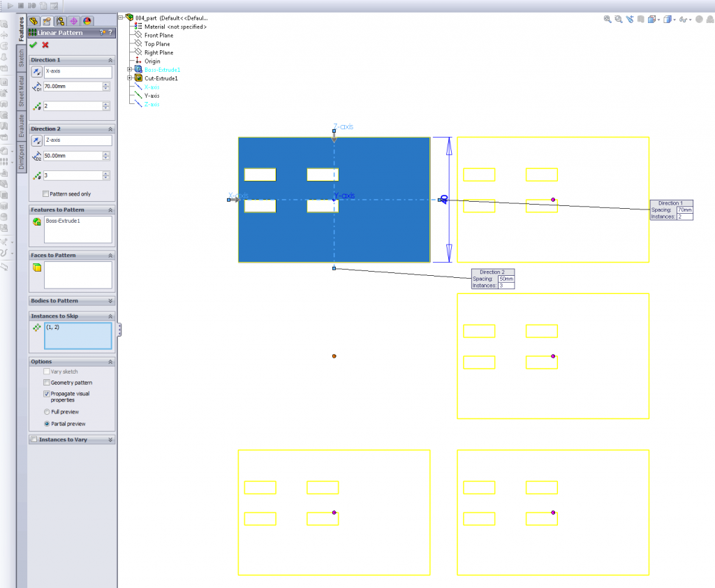715x588 pixels.
Task: Click the shaded Display Style cube icon
Action: coord(668,20)
